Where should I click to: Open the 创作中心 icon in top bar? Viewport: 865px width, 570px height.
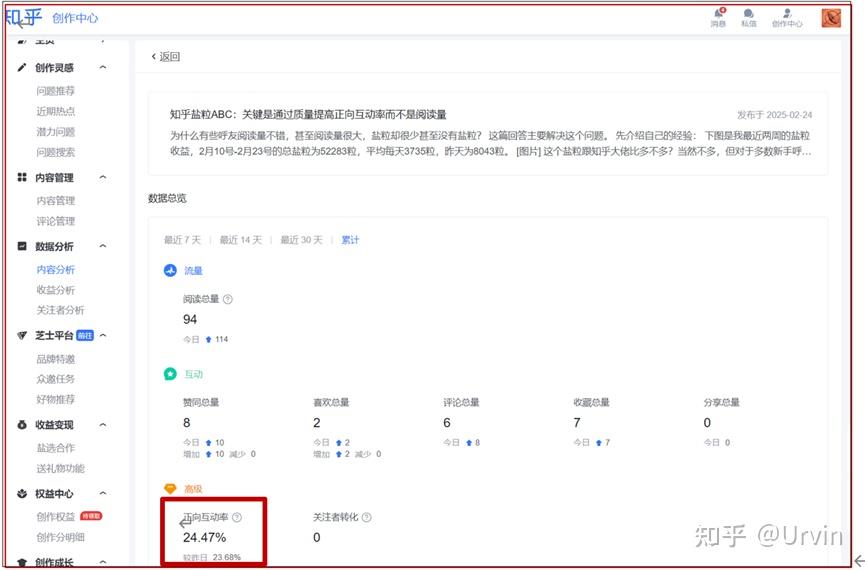787,13
